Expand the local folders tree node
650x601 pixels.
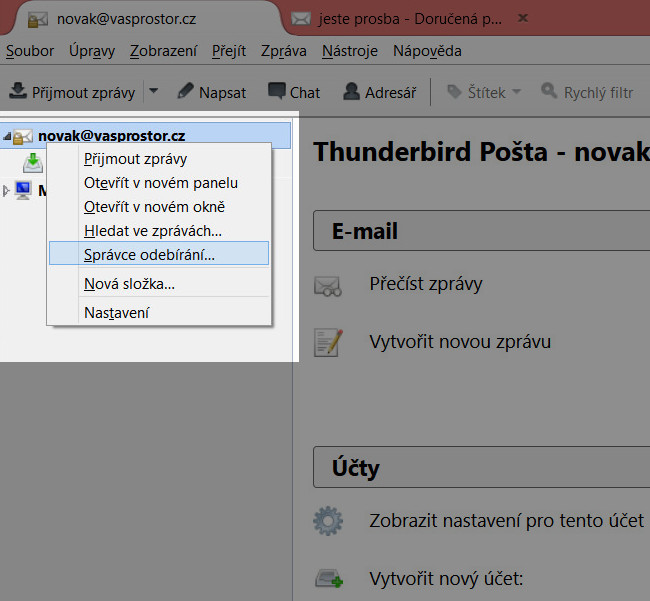6,191
